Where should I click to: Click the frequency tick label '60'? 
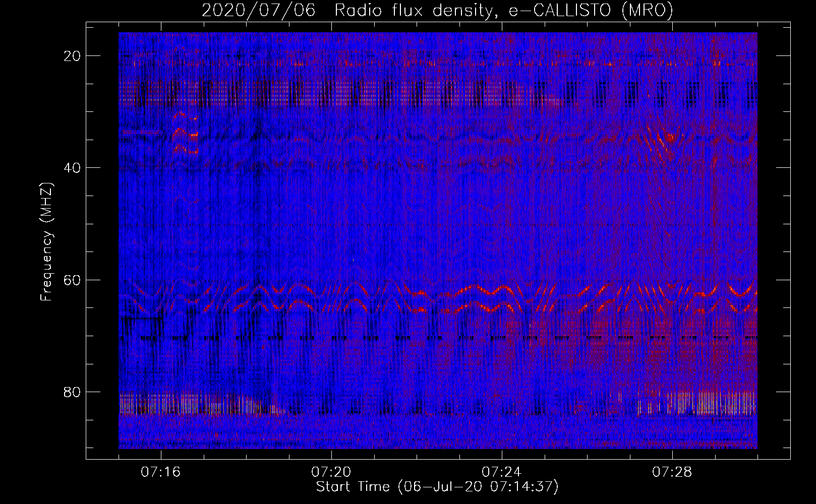73,280
